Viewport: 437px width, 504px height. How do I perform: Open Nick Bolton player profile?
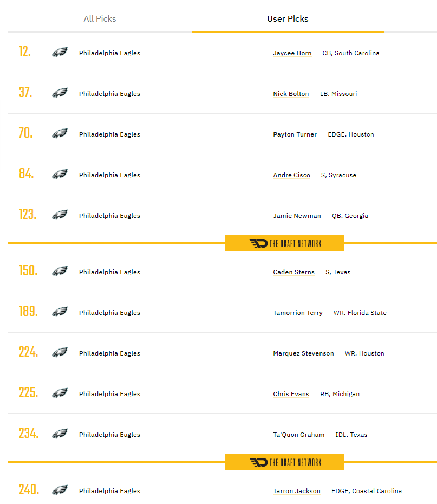tap(291, 94)
